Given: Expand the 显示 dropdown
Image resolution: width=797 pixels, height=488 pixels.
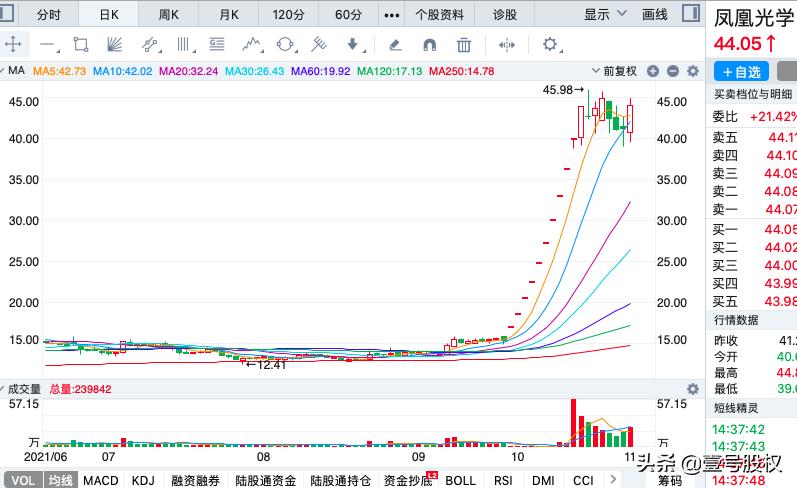Looking at the screenshot, I should click(x=605, y=14).
